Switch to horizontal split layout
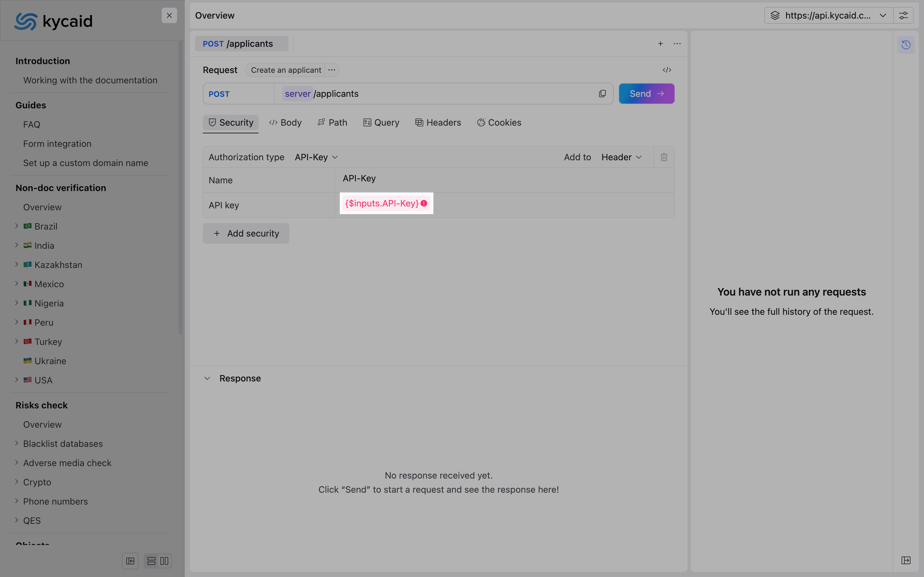Viewport: 924px width, 577px height. click(x=151, y=561)
